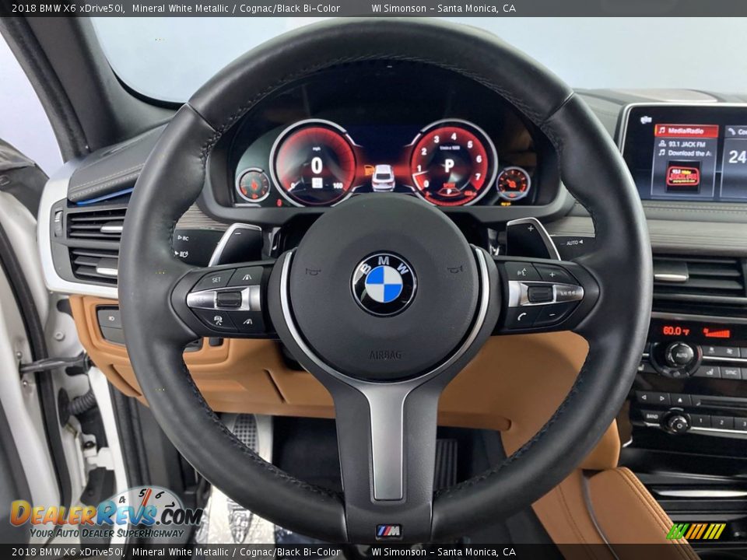The image size is (747, 560).
Task: Tap the orange fan speed bar indicator
Action: point(717,333)
